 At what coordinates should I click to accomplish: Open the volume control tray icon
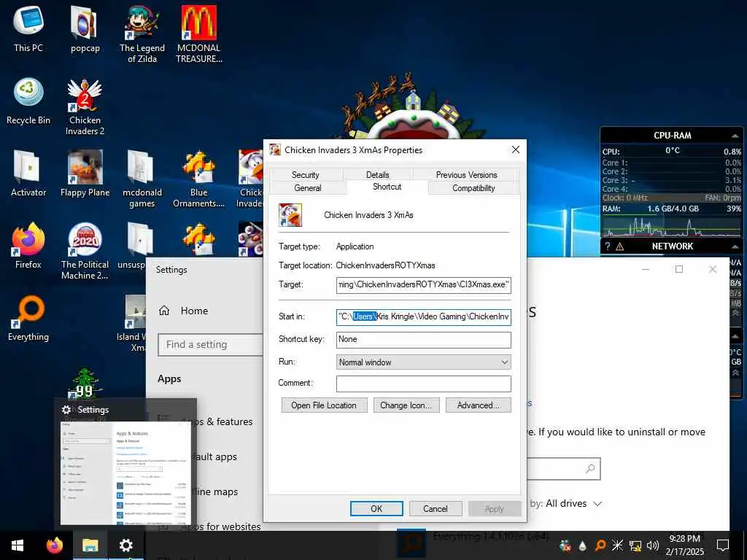point(653,545)
